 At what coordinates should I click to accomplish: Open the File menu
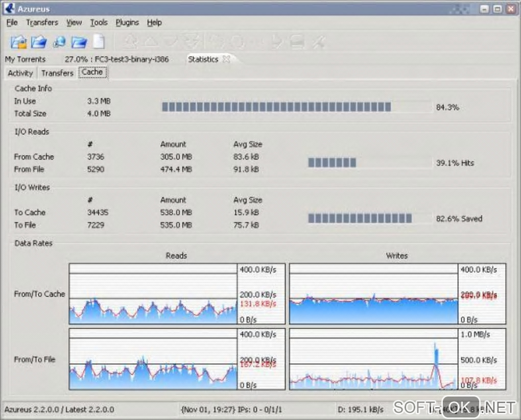pyautogui.click(x=12, y=22)
